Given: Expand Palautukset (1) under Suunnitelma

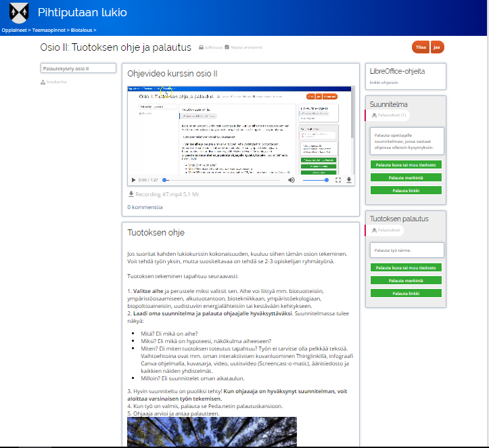Looking at the screenshot, I should click(x=392, y=115).
